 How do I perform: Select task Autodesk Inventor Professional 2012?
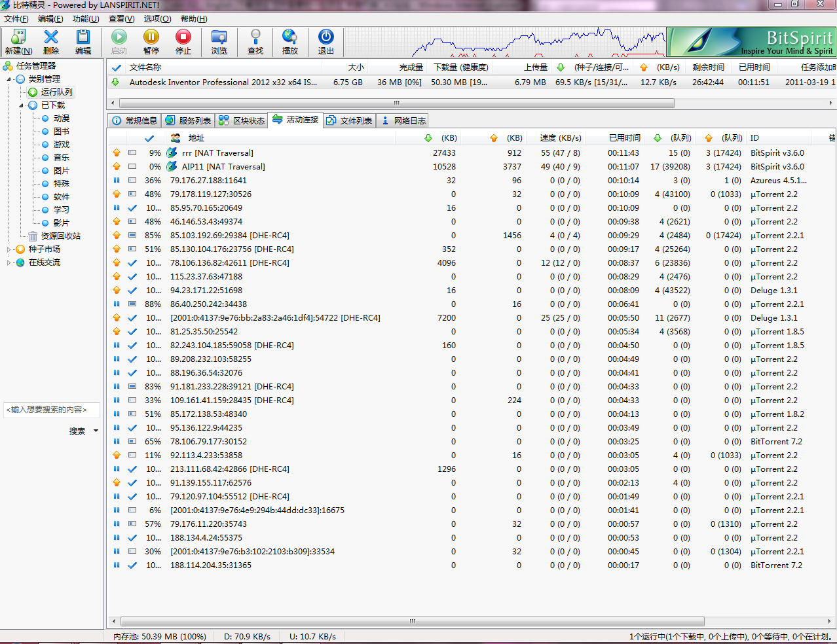[472, 82]
